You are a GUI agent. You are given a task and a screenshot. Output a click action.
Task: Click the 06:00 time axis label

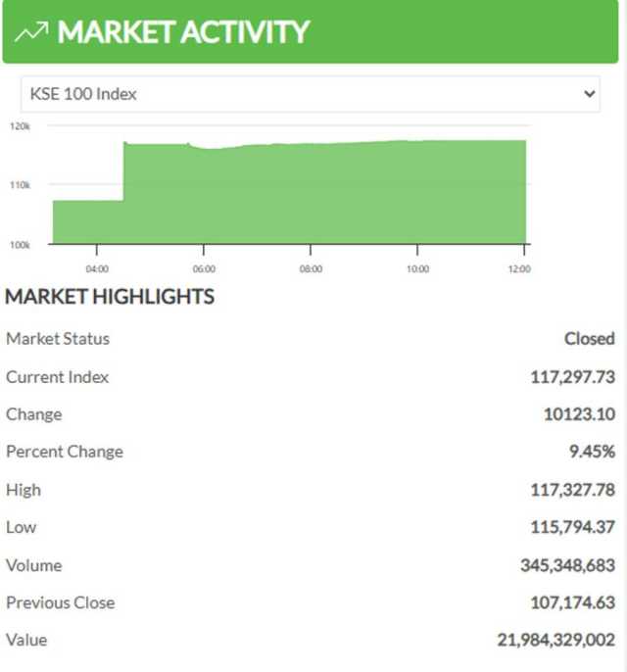pos(204,268)
